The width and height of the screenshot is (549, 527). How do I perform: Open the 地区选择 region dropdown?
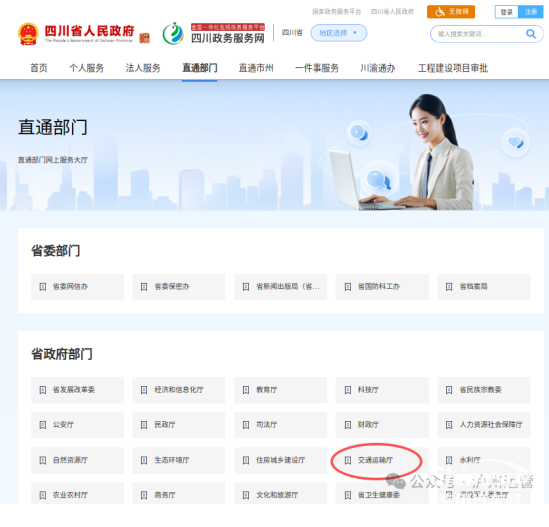point(339,33)
